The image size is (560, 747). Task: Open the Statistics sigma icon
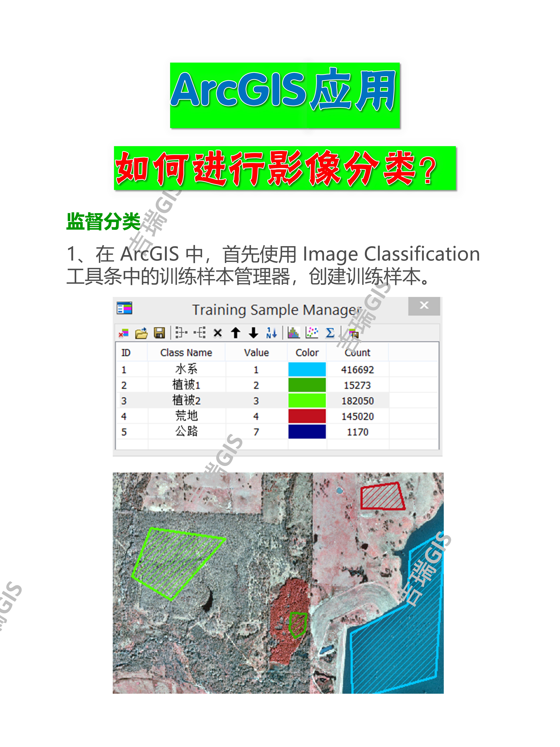[330, 333]
